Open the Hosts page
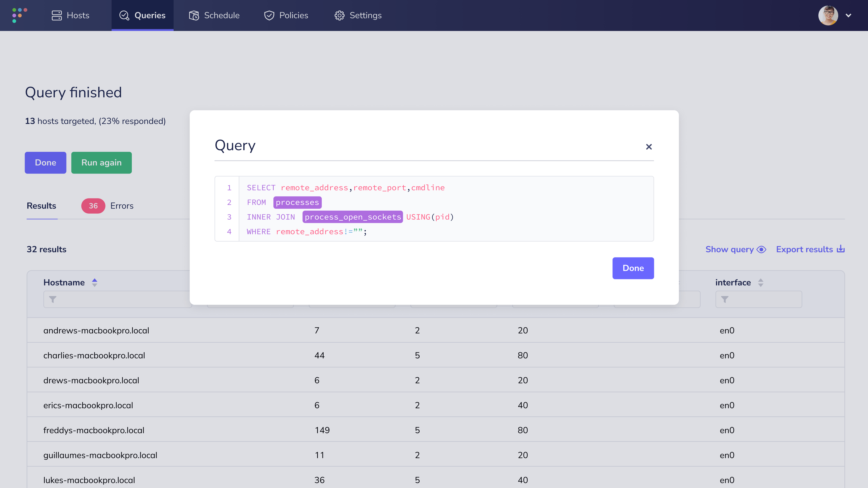Image resolution: width=868 pixels, height=488 pixels. pos(71,15)
